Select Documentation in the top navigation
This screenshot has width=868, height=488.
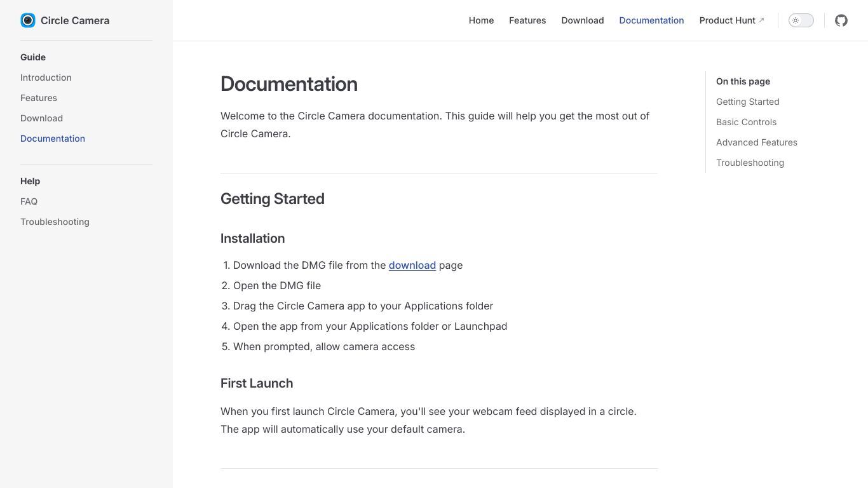651,20
